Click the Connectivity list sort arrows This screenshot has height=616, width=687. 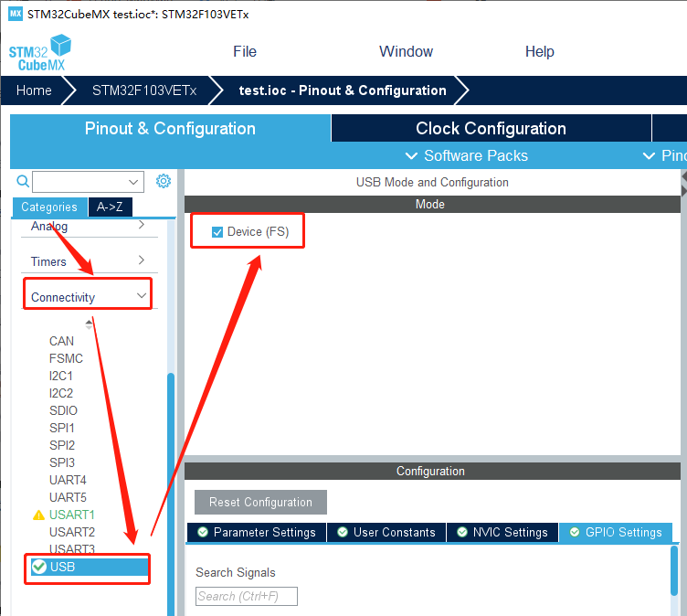(x=89, y=324)
